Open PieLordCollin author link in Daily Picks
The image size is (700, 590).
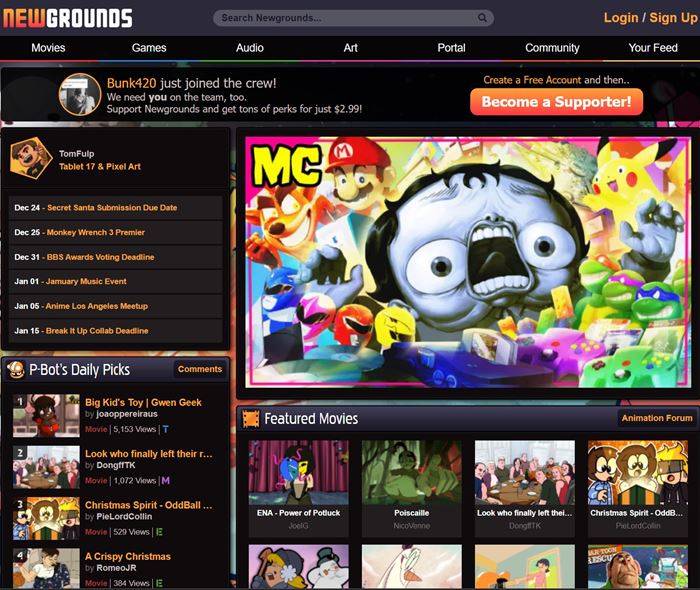[124, 517]
